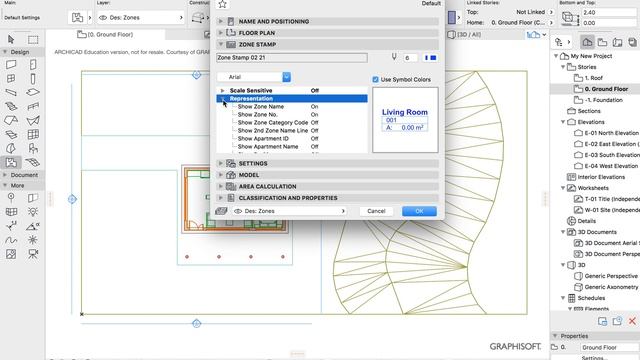Switch to the (0. Ground Floor) tab
This screenshot has height=360, width=640.
[105, 35]
